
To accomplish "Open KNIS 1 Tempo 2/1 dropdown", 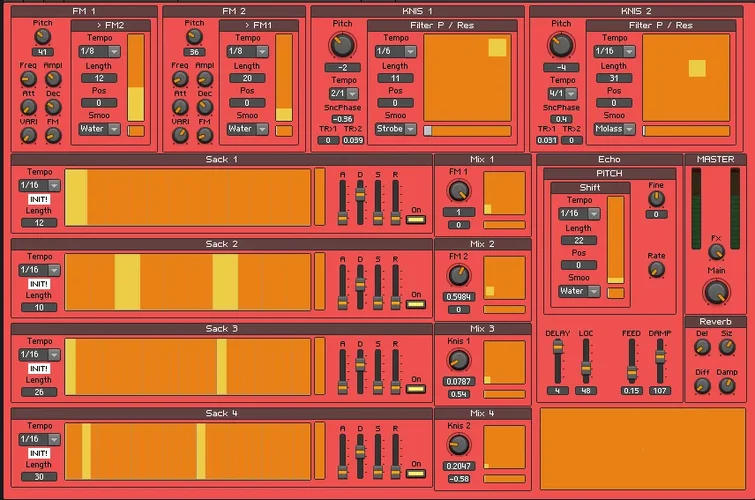I will [344, 93].
